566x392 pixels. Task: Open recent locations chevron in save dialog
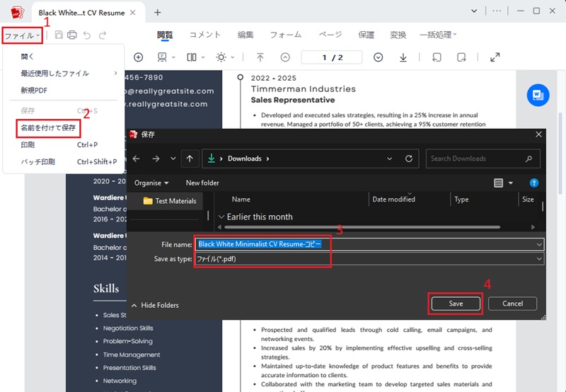point(173,158)
